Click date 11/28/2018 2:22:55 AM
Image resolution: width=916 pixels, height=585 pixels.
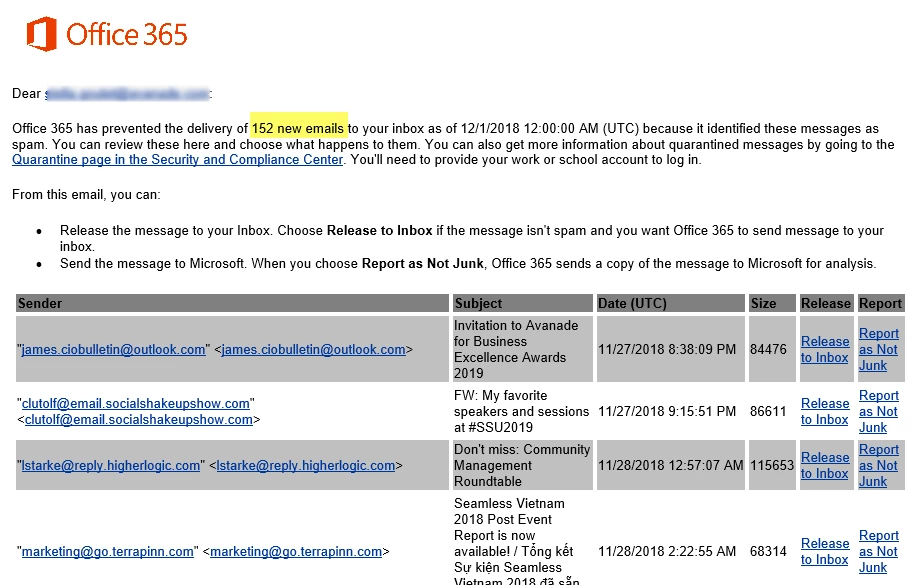(x=667, y=552)
